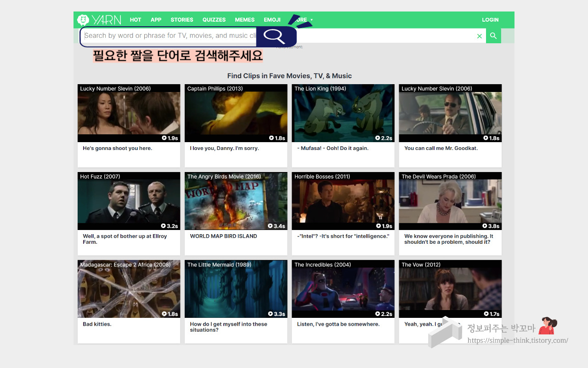
Task: Play the 1.8s Madagascar clip
Action: point(170,314)
